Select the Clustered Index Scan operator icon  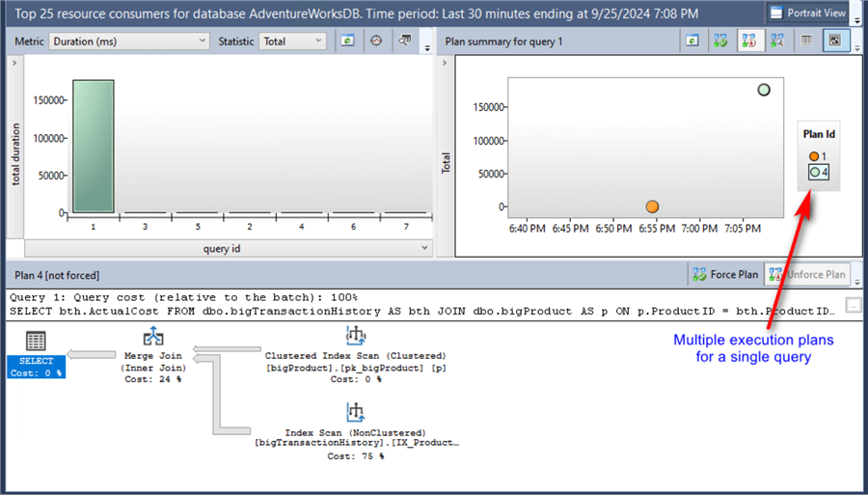(355, 336)
